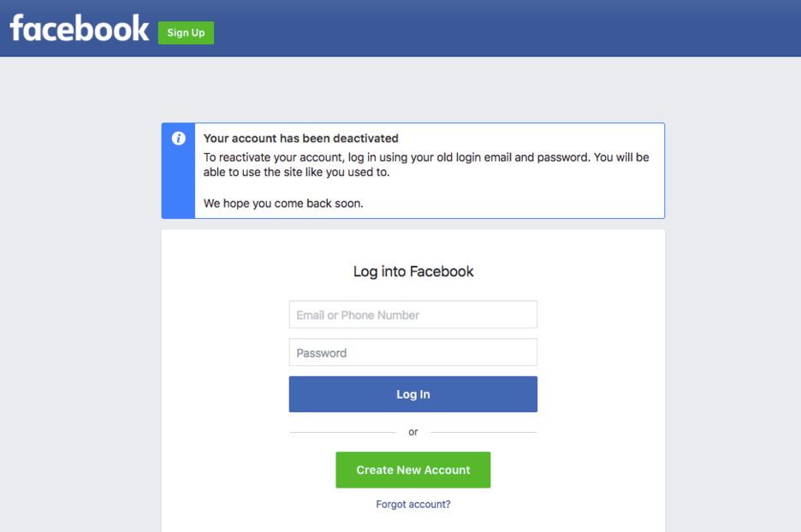Click the gray page background above the notice

[412, 89]
